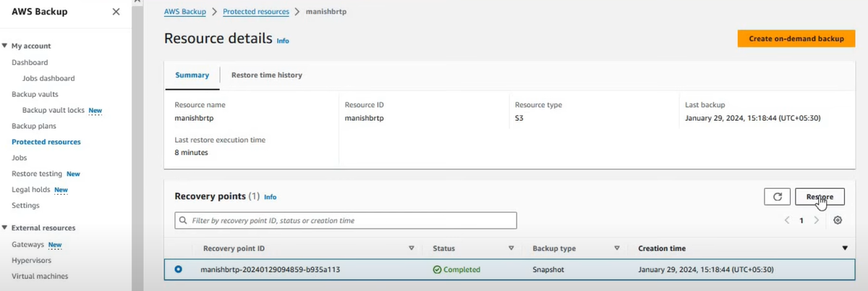This screenshot has height=291, width=868.
Task: Navigate to Backup plans
Action: (33, 126)
